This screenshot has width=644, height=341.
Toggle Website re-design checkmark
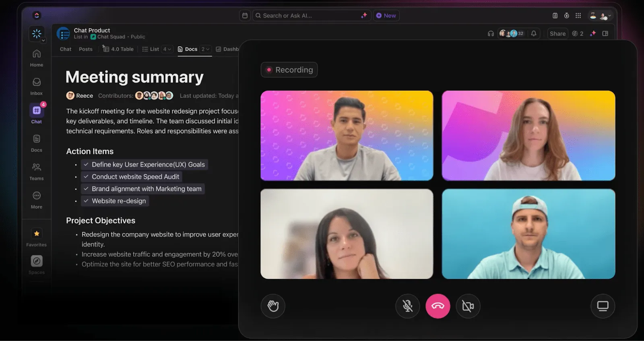[86, 201]
